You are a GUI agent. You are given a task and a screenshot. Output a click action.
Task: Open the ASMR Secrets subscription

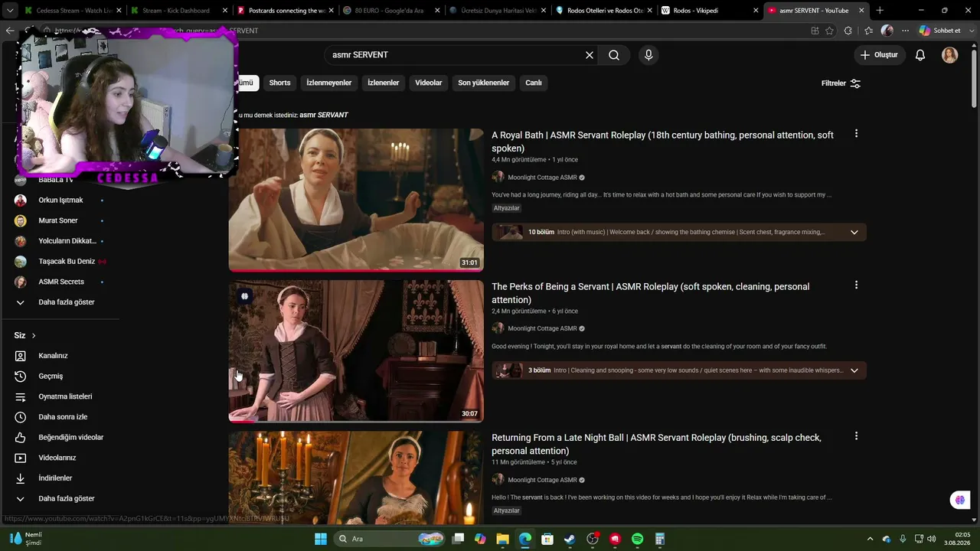click(x=60, y=282)
